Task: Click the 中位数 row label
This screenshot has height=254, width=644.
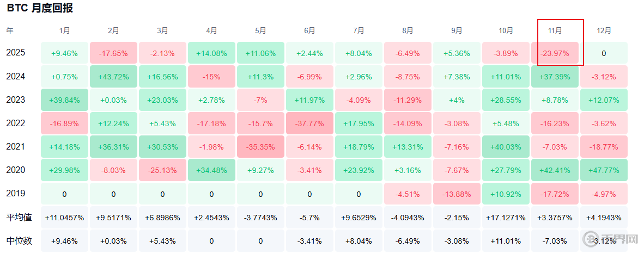Action: pyautogui.click(x=19, y=240)
